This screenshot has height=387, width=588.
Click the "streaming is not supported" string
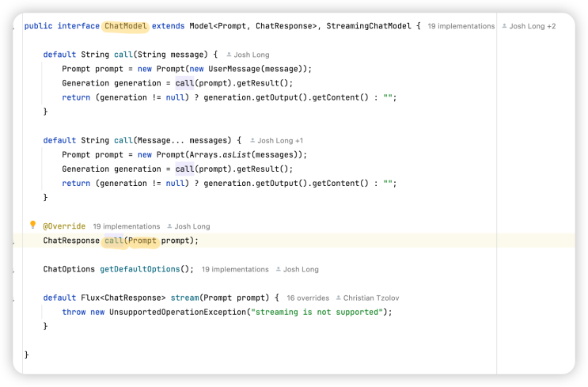[x=317, y=312]
